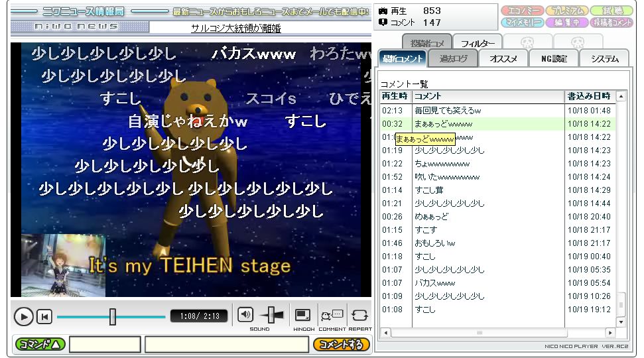This screenshot has width=644, height=358.
Task: Click the last skull tab in the upper row
Action: pyautogui.click(x=578, y=42)
